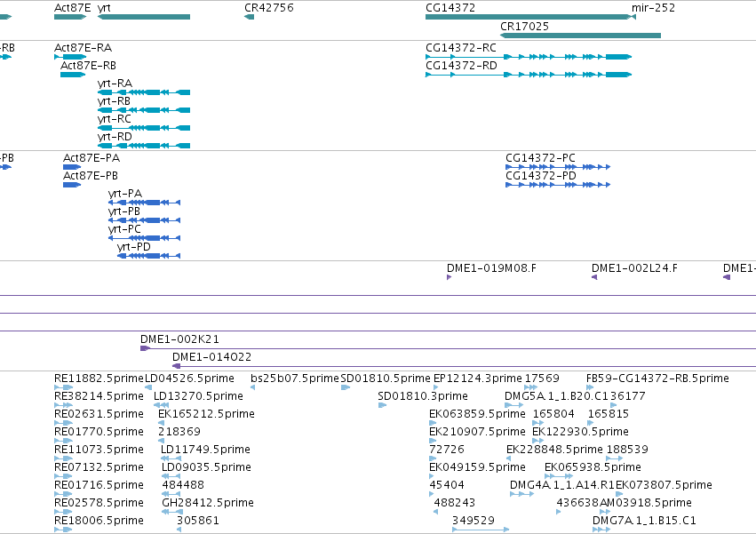Click the SD01810.5prime EST label
Image resolution: width=756 pixels, height=534 pixels.
[x=386, y=379]
